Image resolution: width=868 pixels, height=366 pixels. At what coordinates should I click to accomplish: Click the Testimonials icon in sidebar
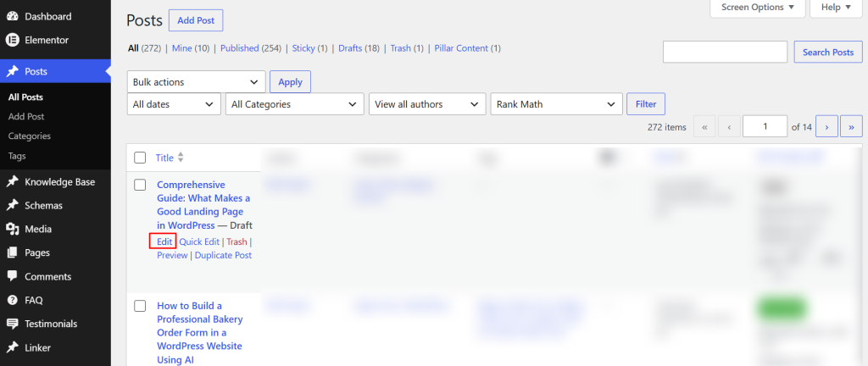pyautogui.click(x=12, y=324)
